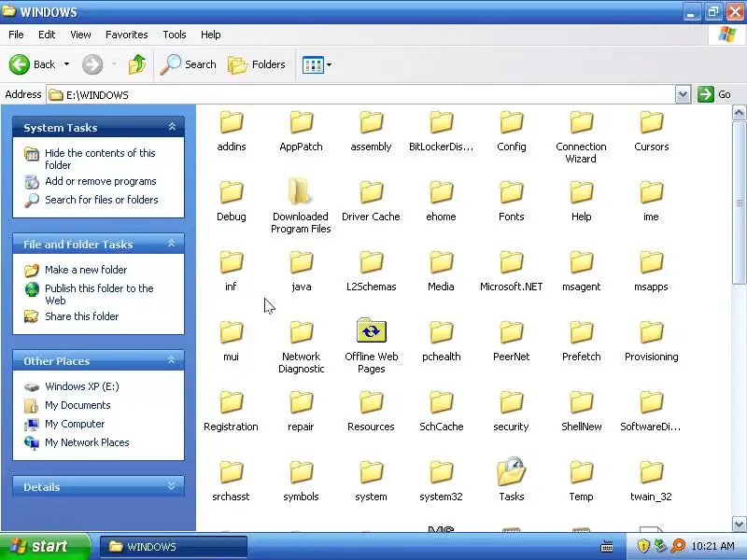747x560 pixels.
Task: Select the Tasks scheduled folder icon
Action: tap(511, 472)
